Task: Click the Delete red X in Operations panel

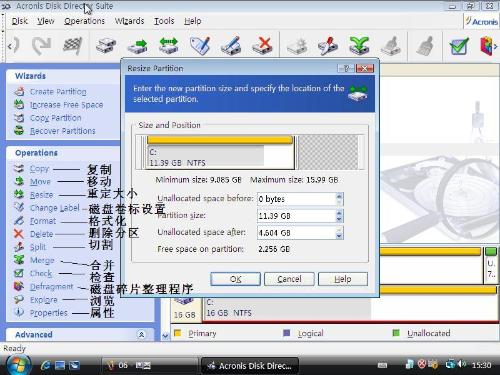Action: click(19, 234)
